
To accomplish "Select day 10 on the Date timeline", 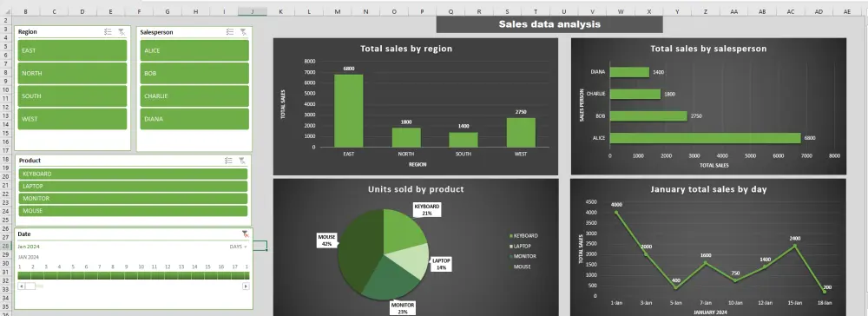I will click(140, 275).
